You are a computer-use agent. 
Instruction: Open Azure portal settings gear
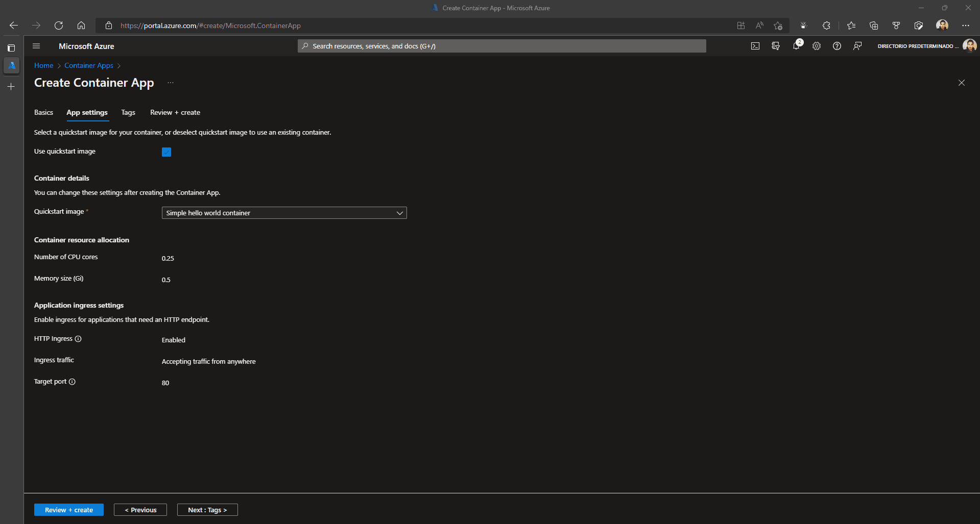(817, 46)
